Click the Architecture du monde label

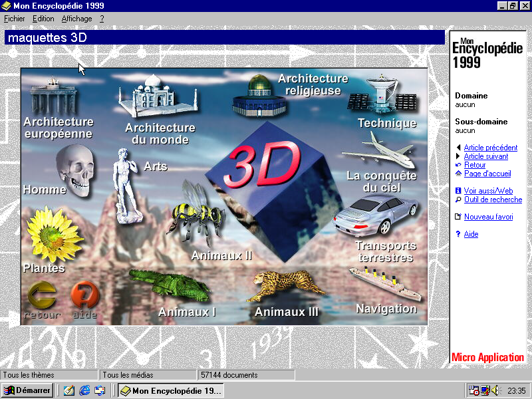click(x=160, y=134)
